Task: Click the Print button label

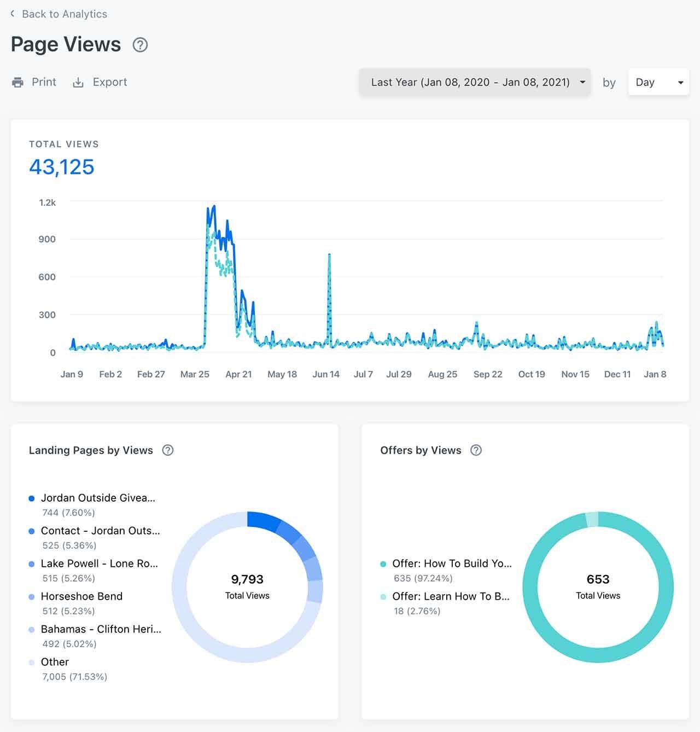Action: 44,82
